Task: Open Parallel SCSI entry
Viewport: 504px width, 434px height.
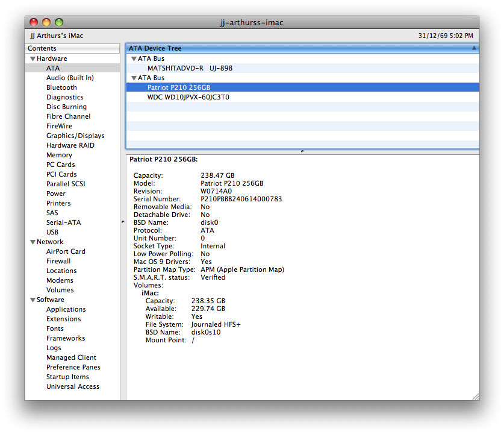Action: coord(66,184)
